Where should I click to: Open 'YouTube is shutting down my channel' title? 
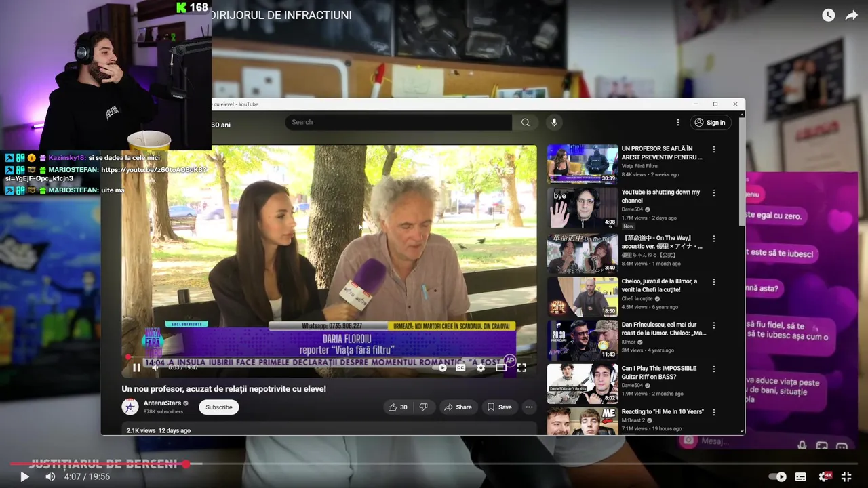[x=660, y=196]
